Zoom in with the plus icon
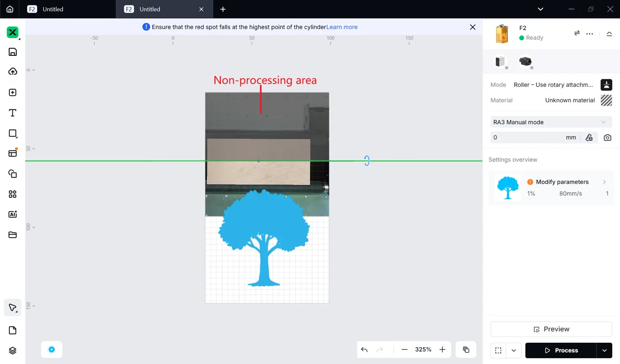The image size is (620, 364). [x=442, y=349]
